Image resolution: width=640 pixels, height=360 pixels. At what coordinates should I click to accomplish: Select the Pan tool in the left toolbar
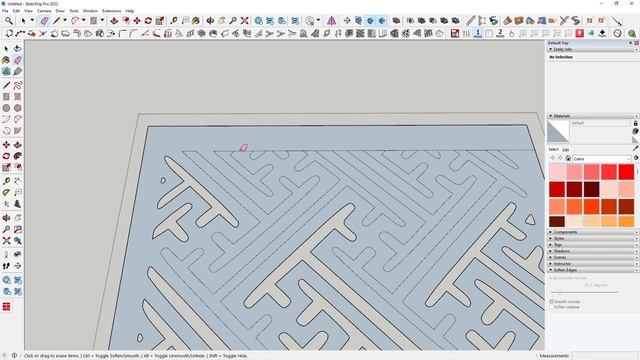click(18, 218)
